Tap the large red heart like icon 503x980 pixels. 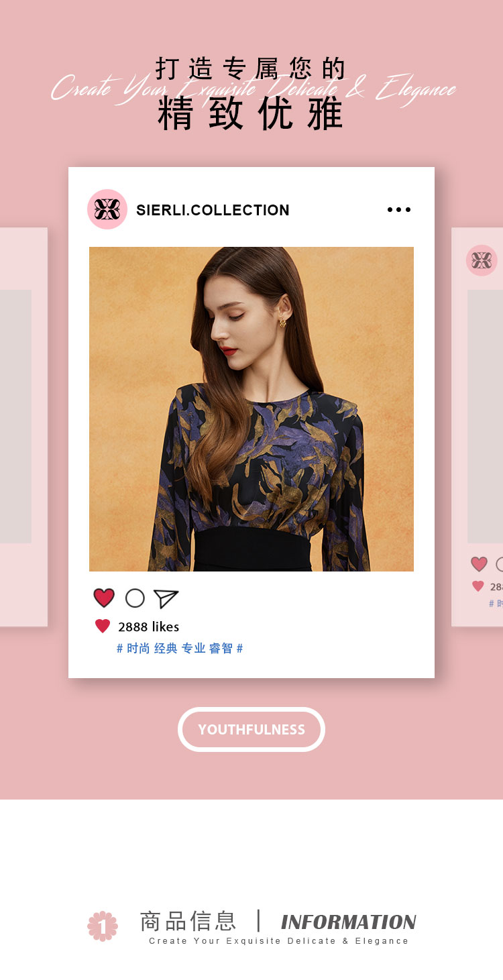104,598
